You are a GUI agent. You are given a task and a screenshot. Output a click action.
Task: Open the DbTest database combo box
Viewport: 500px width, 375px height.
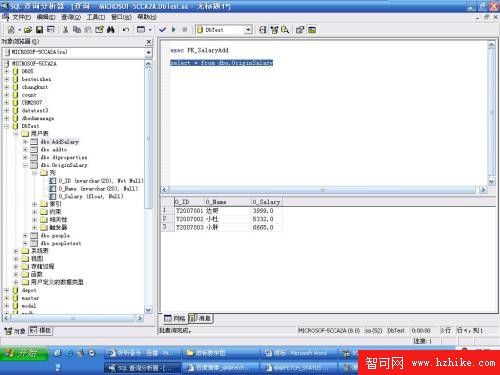coord(248,30)
